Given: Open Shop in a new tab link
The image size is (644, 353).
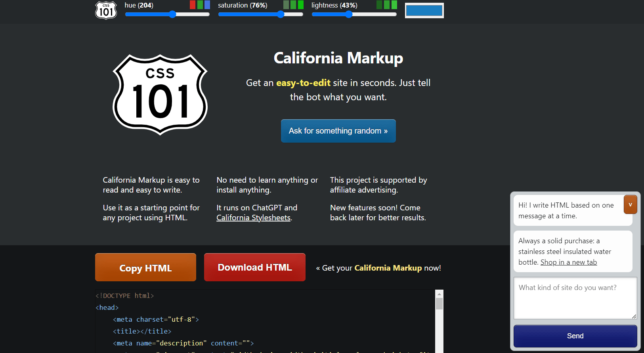Looking at the screenshot, I should pos(569,262).
